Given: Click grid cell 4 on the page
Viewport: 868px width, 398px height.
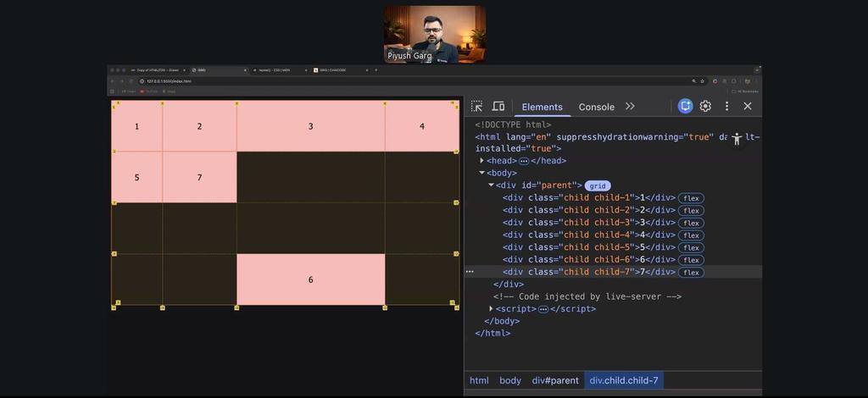Looking at the screenshot, I should pyautogui.click(x=422, y=126).
